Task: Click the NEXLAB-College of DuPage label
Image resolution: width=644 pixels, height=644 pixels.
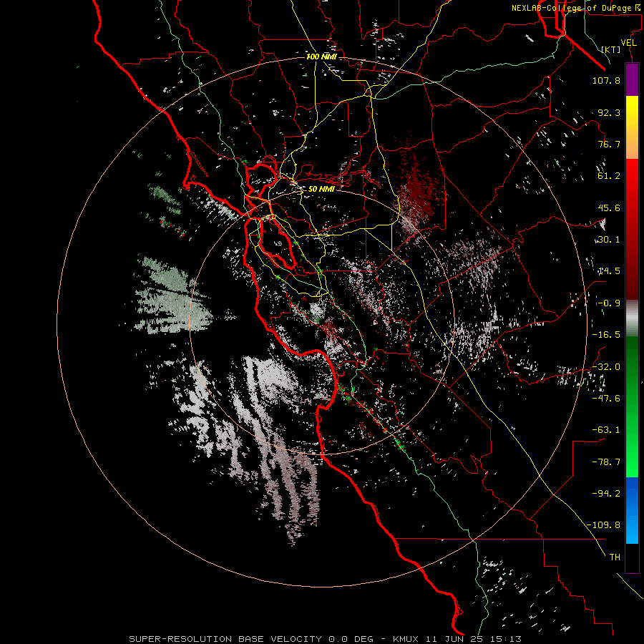Action: [576, 8]
